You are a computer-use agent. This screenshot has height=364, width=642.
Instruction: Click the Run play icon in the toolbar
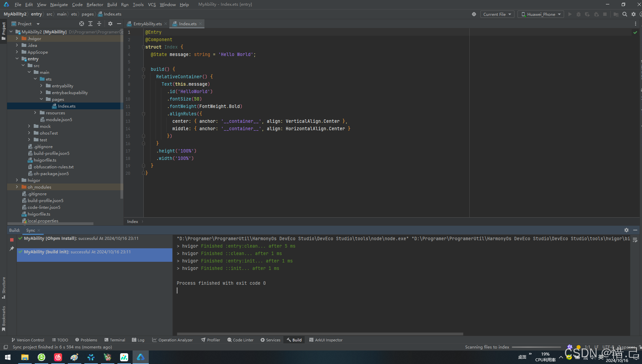[x=570, y=14]
